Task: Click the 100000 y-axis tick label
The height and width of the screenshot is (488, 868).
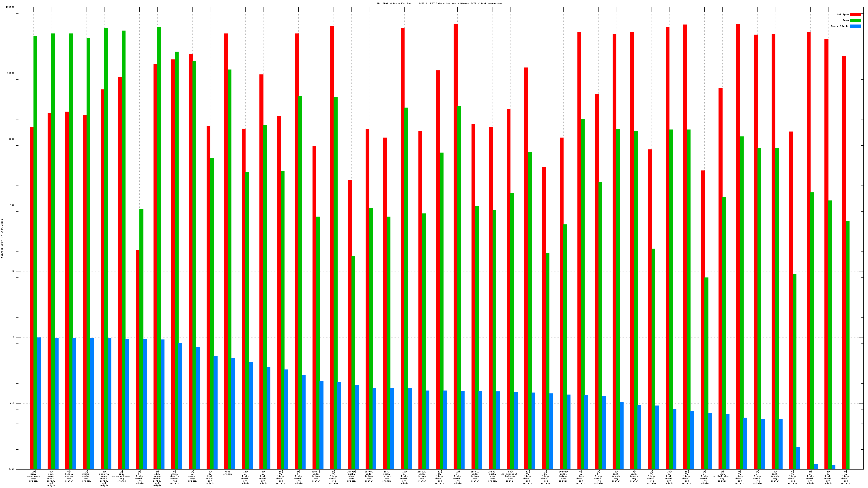Action: [x=10, y=7]
